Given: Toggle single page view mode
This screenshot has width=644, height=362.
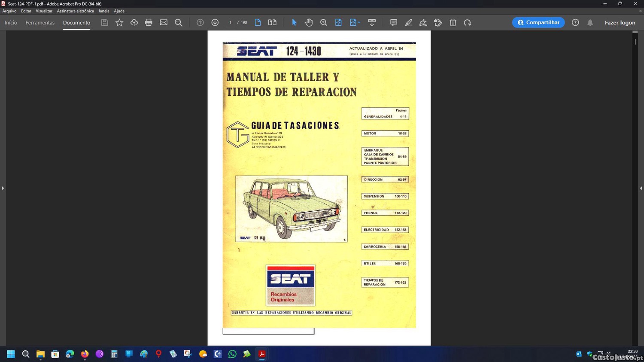Looking at the screenshot, I should (x=258, y=22).
